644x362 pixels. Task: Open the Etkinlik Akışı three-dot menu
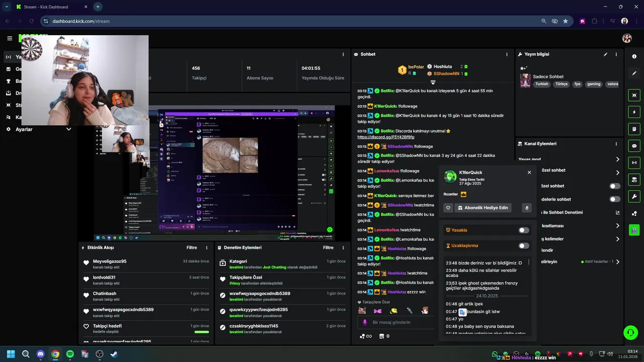pyautogui.click(x=206, y=247)
